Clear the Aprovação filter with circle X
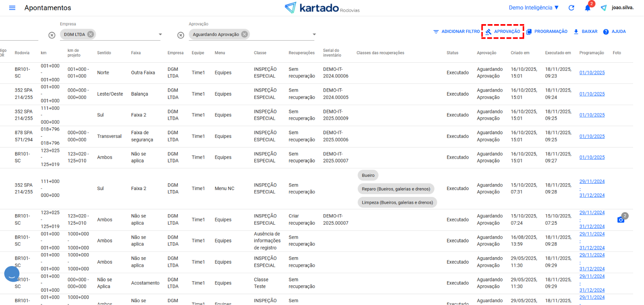Screen dimensions: 644x305 pos(181,35)
